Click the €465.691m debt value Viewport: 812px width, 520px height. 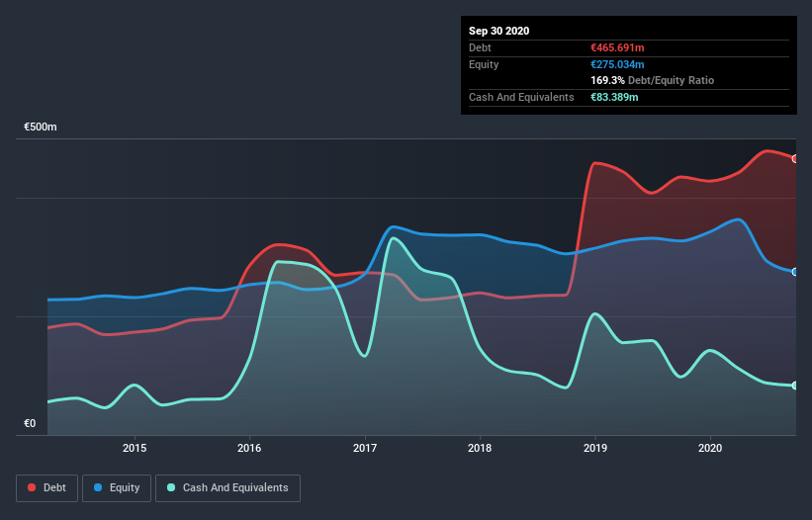tap(617, 47)
